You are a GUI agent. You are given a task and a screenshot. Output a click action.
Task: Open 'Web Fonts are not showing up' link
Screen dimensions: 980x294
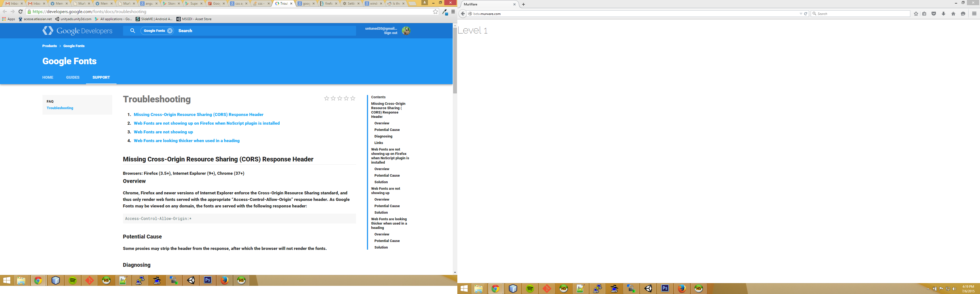(x=163, y=132)
